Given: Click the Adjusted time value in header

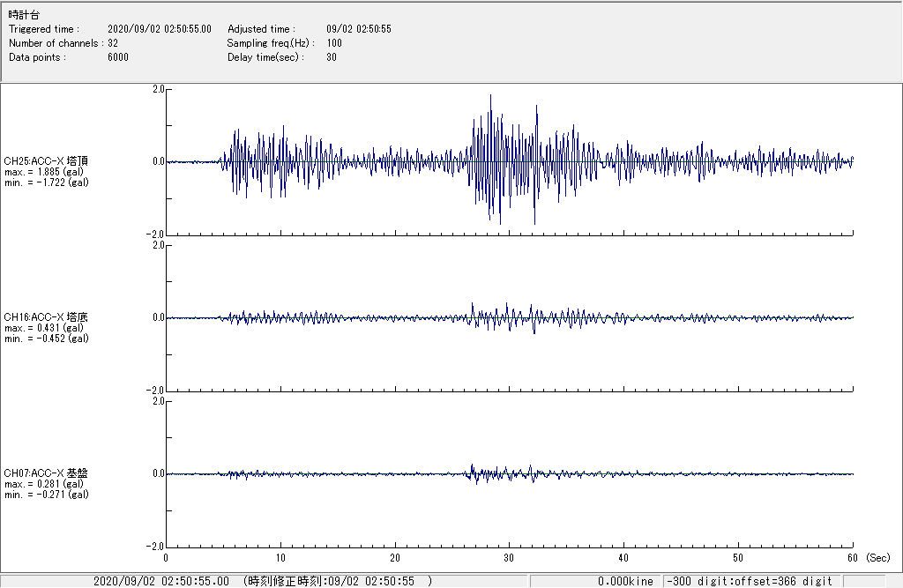Looking at the screenshot, I should pyautogui.click(x=358, y=29).
